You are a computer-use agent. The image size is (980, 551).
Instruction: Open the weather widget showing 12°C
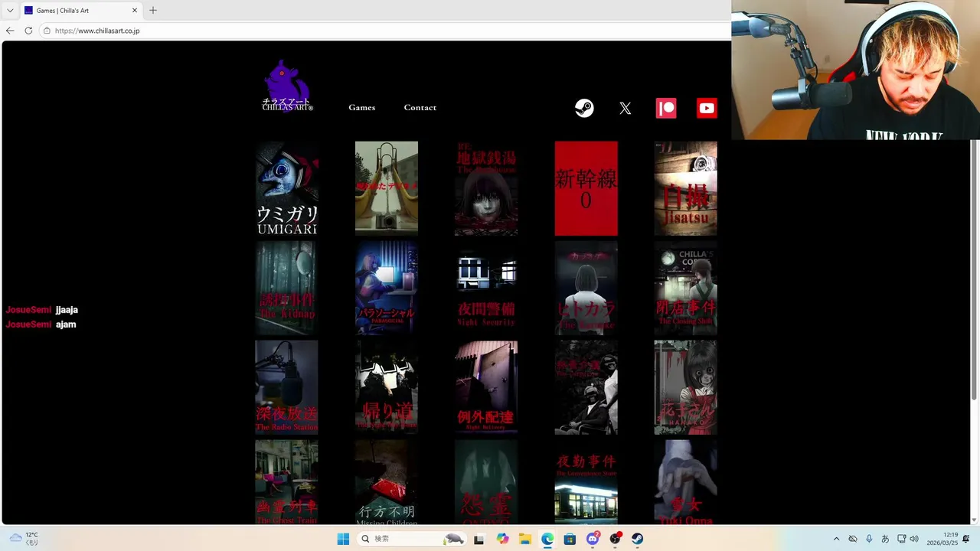click(x=24, y=539)
